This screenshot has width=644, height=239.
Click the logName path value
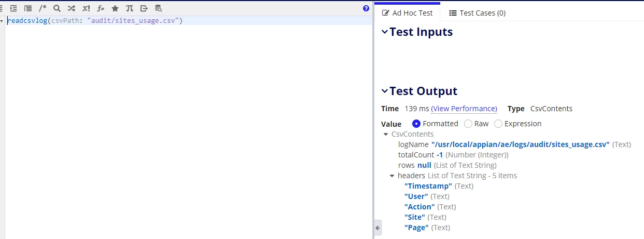point(521,144)
